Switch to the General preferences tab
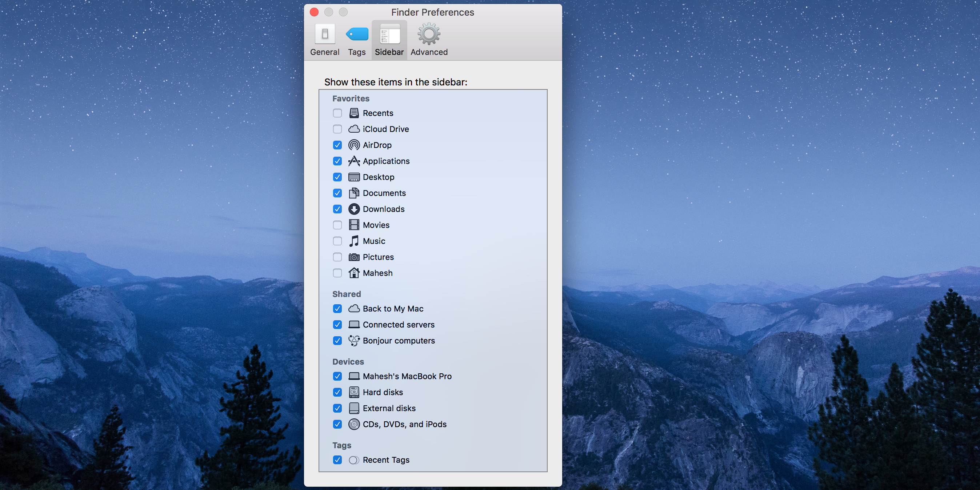Screen dimensions: 980x490 [x=324, y=40]
